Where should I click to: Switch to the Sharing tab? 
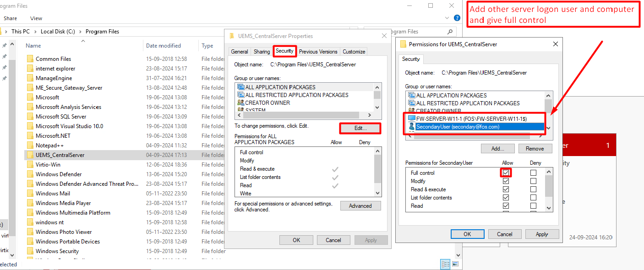[x=261, y=51]
